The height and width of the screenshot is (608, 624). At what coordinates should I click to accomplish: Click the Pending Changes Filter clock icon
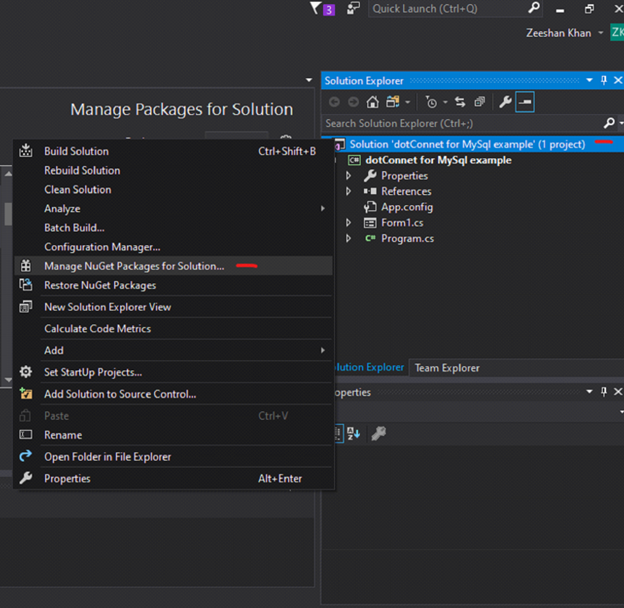(x=431, y=102)
